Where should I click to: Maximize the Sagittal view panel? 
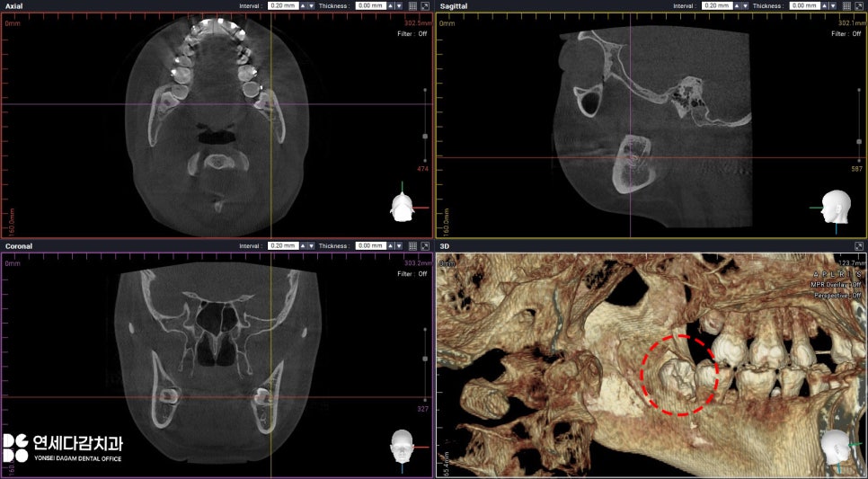tap(859, 5)
